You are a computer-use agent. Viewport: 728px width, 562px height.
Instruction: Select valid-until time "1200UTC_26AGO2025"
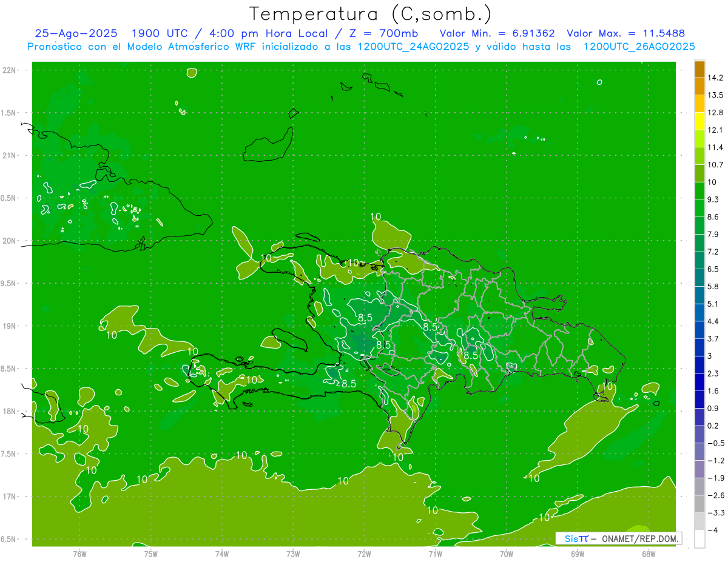[x=639, y=47]
